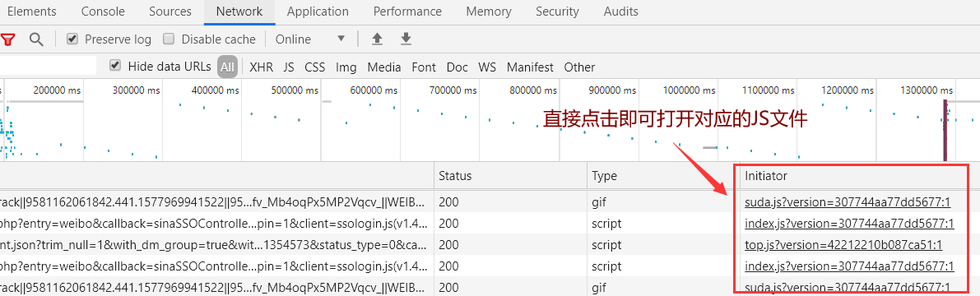Screen dimensions: 980x296
Task: Open the Console tab
Action: [103, 12]
